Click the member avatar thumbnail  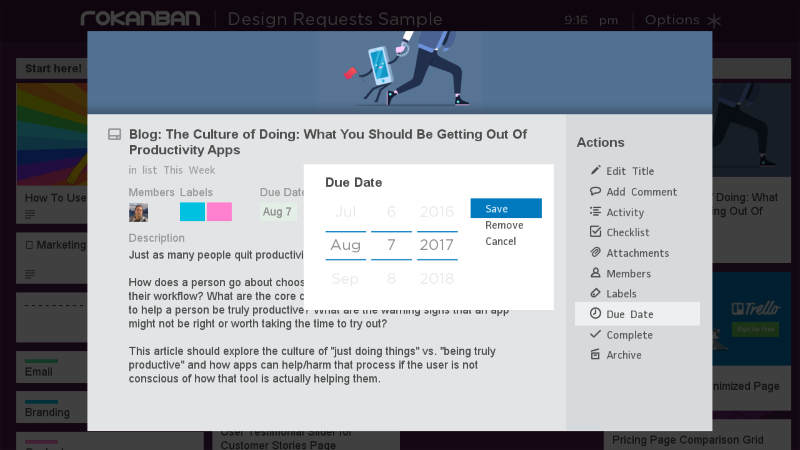coord(139,212)
